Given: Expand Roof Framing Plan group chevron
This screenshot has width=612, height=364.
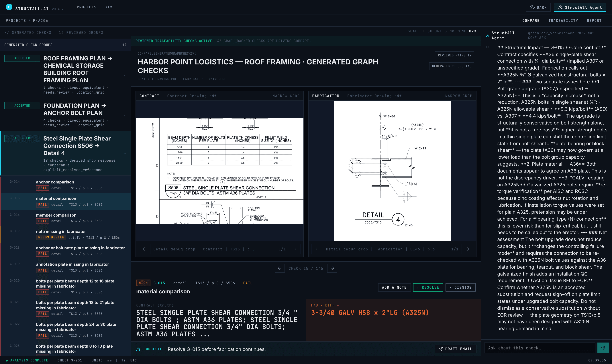Looking at the screenshot, I should [125, 75].
